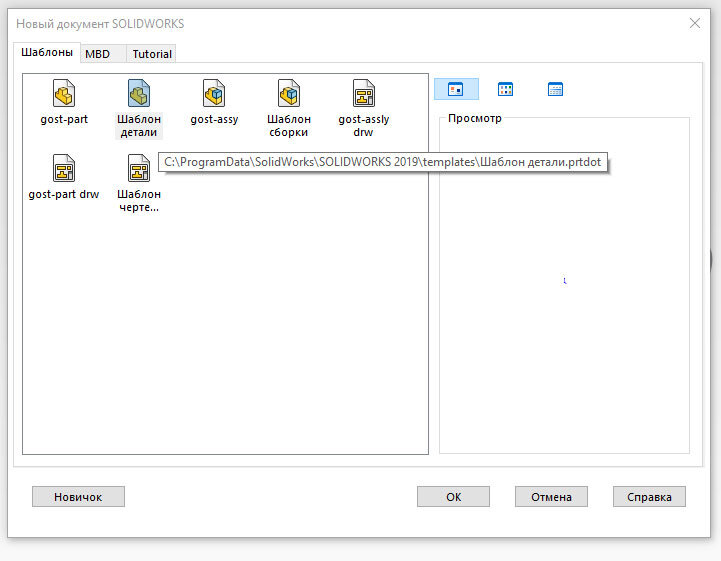Click the Новичок button
The width and height of the screenshot is (721, 561).
coord(78,497)
